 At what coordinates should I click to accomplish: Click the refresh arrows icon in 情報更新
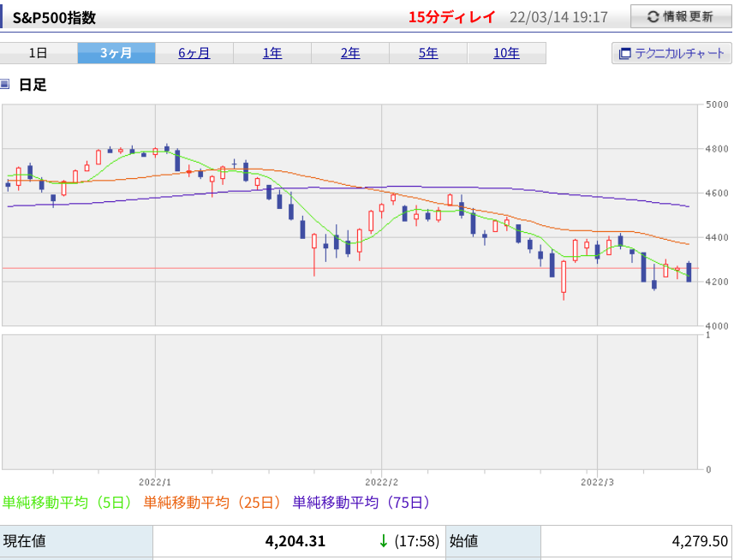[x=653, y=17]
